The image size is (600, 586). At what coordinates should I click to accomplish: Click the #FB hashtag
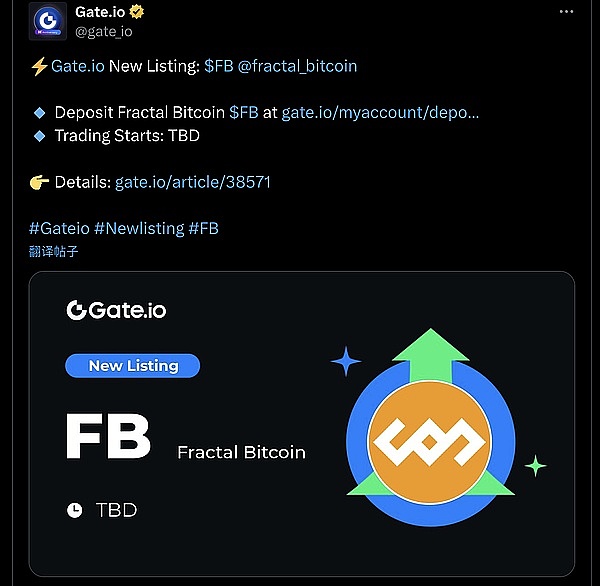203,228
